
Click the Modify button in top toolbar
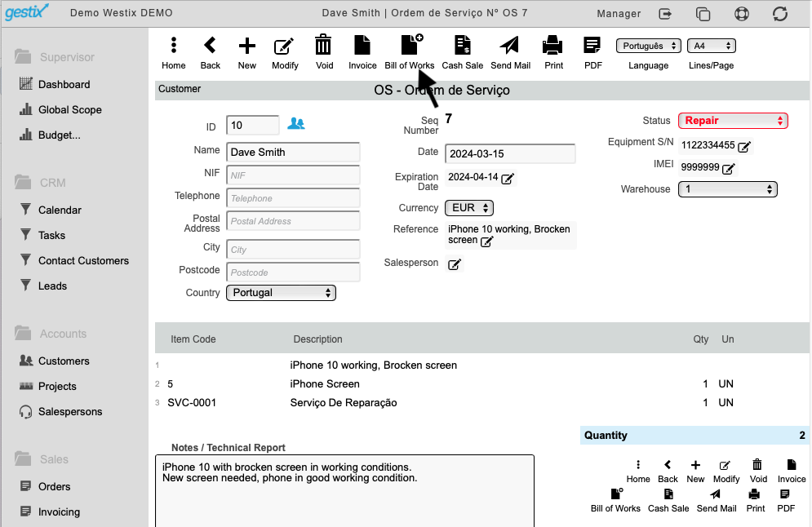tap(285, 53)
